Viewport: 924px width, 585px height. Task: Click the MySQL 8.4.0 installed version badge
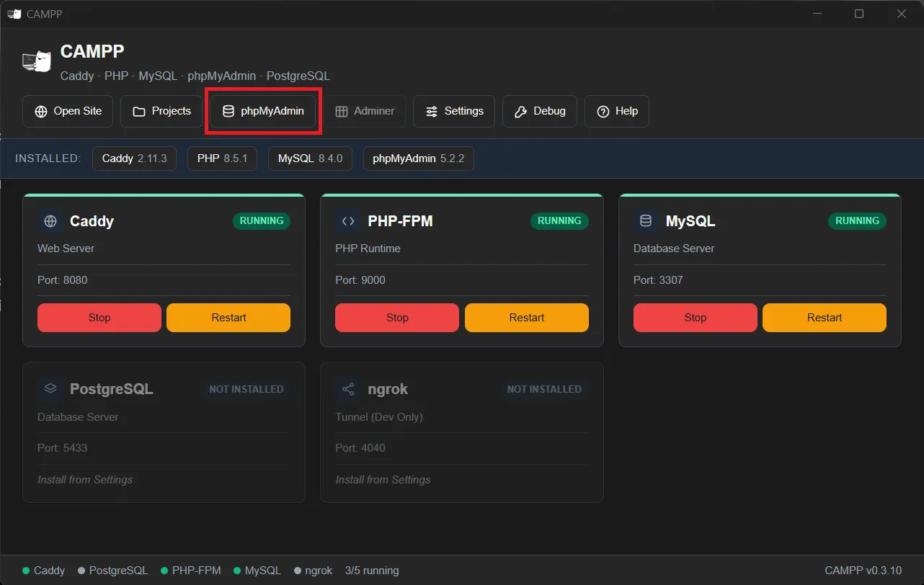coord(310,158)
